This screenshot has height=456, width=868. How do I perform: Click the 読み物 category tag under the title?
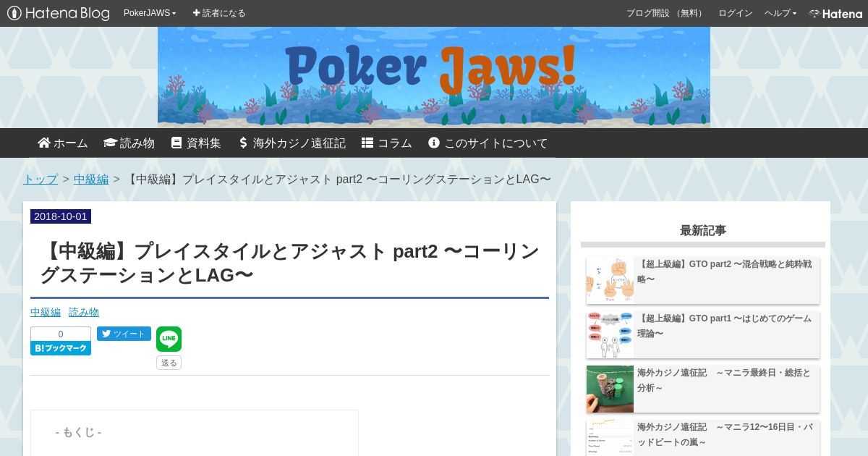coord(84,312)
